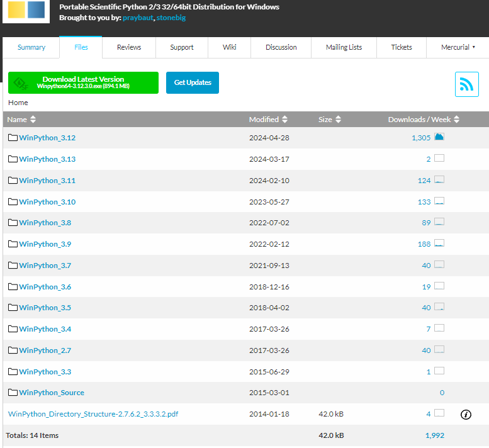Open the Mailing Lists tab
This screenshot has width=489, height=448.
(344, 47)
